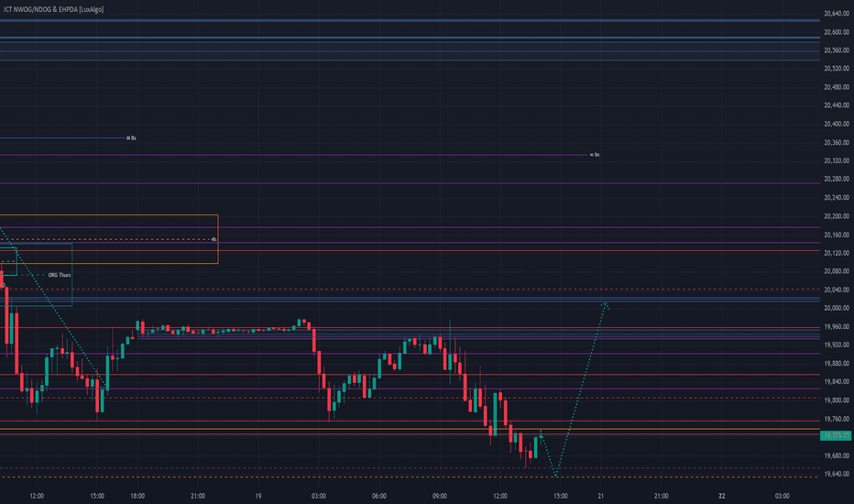Click the 20,400.00 price axis label
Screen dimensions: 854x504
coord(837,124)
